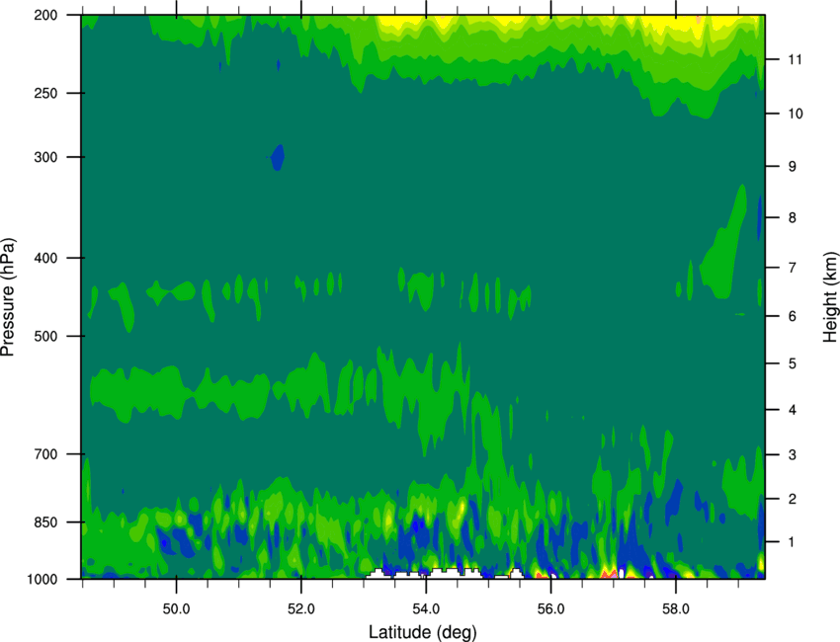Screen dimensions: 840x642
Task: Select the 850 pressure tick label
Action: (45, 522)
